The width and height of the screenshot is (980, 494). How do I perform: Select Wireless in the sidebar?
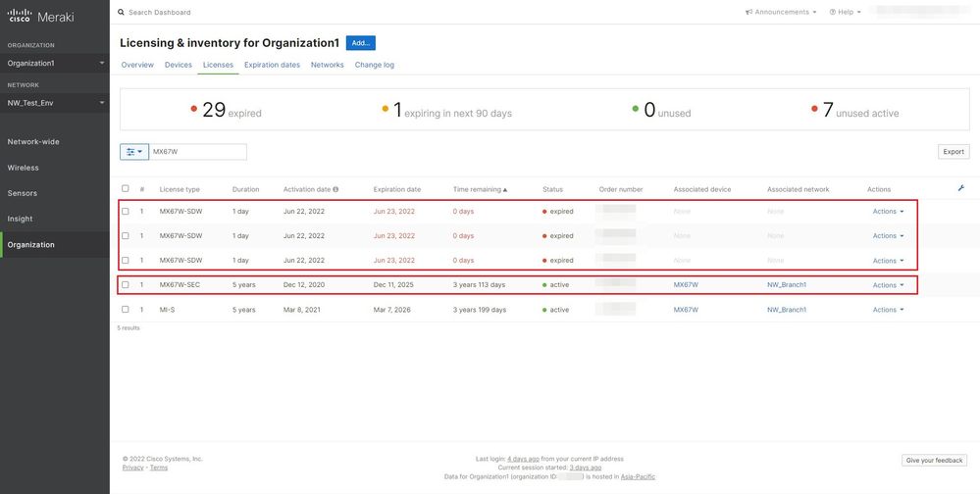(24, 168)
